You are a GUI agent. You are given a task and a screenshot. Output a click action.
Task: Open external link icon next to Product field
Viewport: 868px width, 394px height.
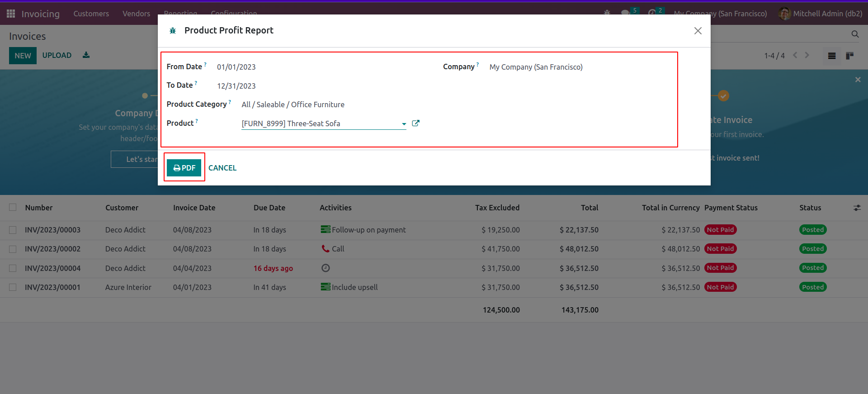click(416, 123)
